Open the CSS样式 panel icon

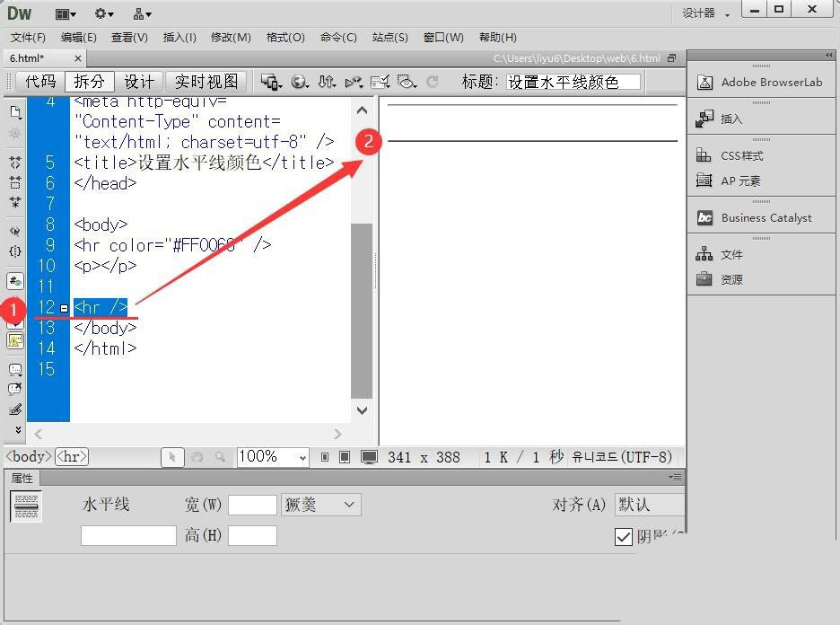pyautogui.click(x=704, y=155)
